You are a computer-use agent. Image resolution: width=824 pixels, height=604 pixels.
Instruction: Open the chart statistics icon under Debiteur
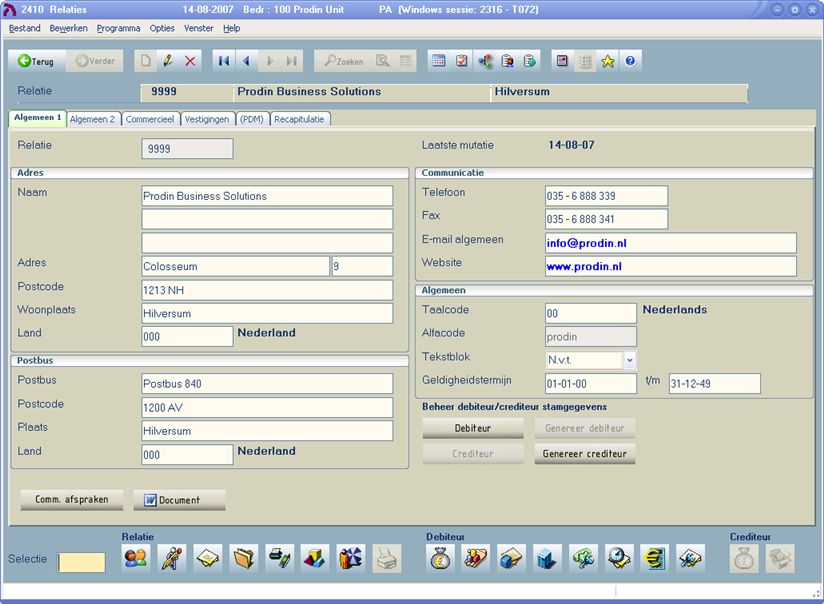click(x=476, y=558)
